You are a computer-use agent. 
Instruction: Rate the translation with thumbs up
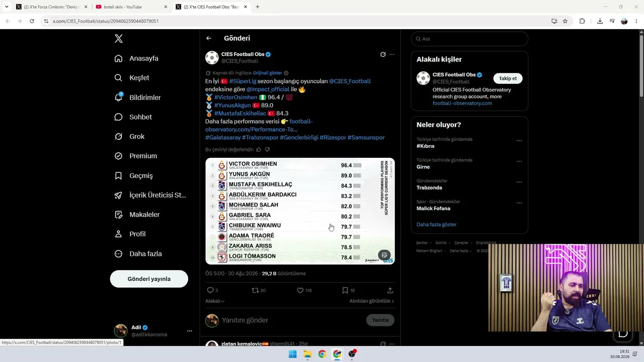point(259,149)
